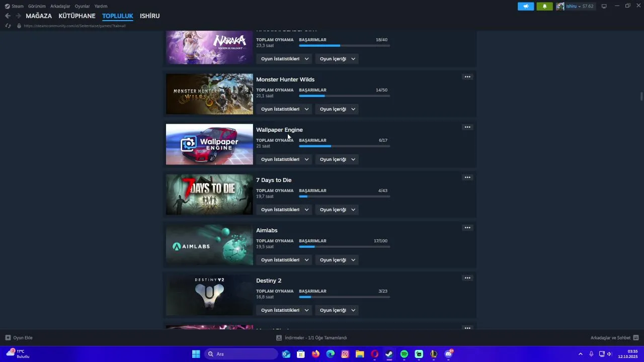Open the Destiny 2 cover thumbnail
The height and width of the screenshot is (362, 644).
point(209,295)
